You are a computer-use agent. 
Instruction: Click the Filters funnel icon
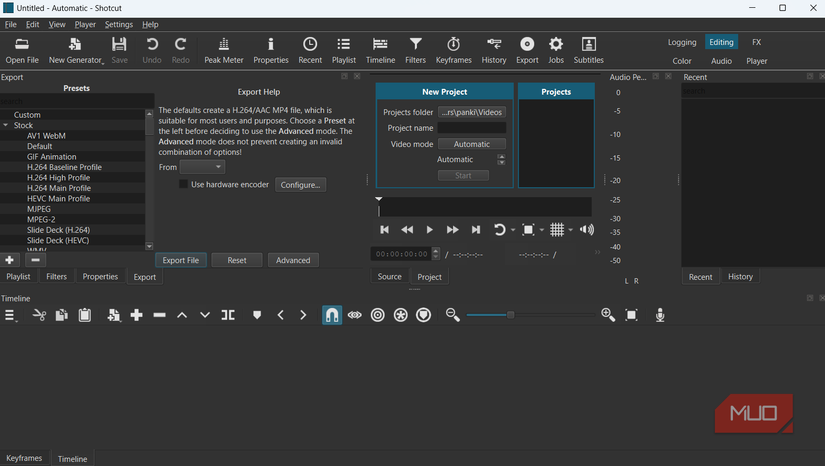coord(415,50)
